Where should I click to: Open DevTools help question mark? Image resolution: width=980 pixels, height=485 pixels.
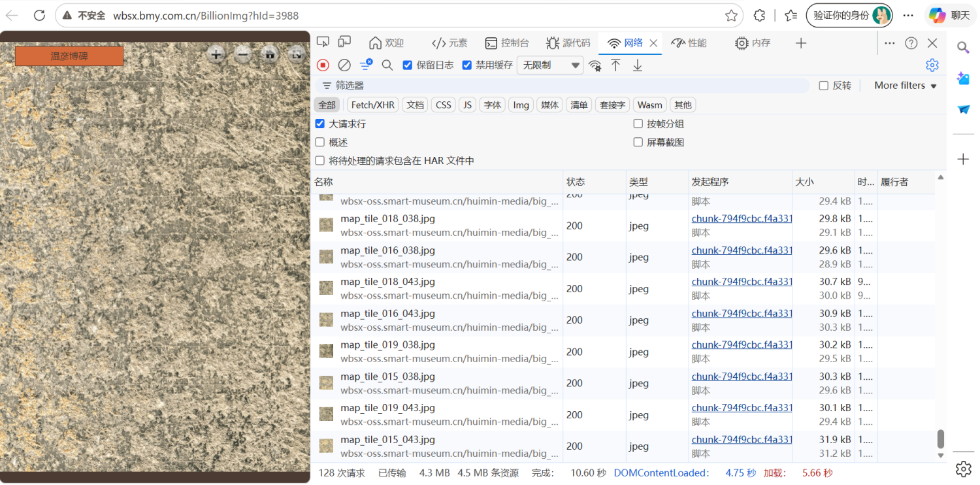point(911,43)
